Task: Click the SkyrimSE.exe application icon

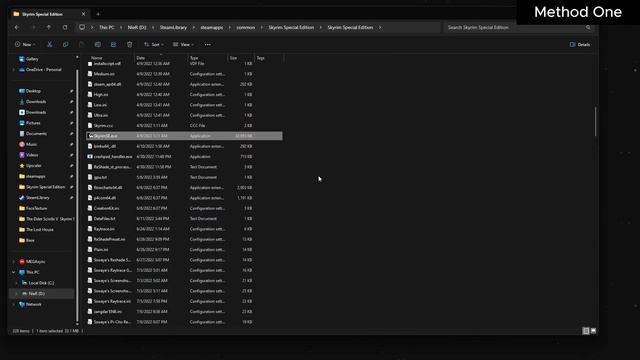Action: coord(90,136)
